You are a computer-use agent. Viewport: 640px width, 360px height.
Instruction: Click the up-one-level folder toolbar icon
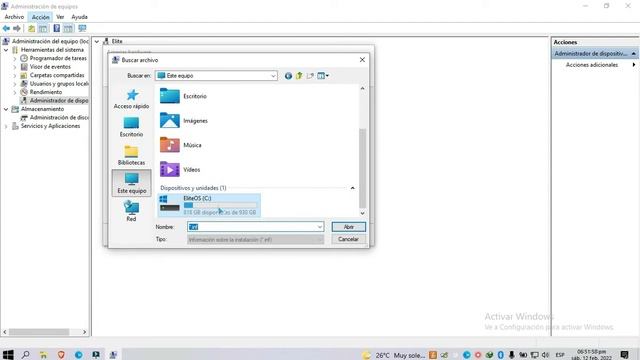click(x=31, y=28)
